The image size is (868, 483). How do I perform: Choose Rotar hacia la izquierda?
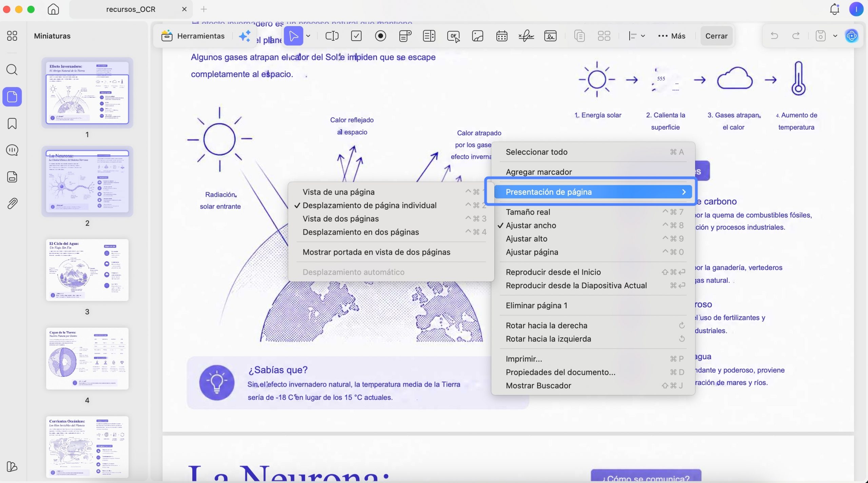click(x=593, y=339)
